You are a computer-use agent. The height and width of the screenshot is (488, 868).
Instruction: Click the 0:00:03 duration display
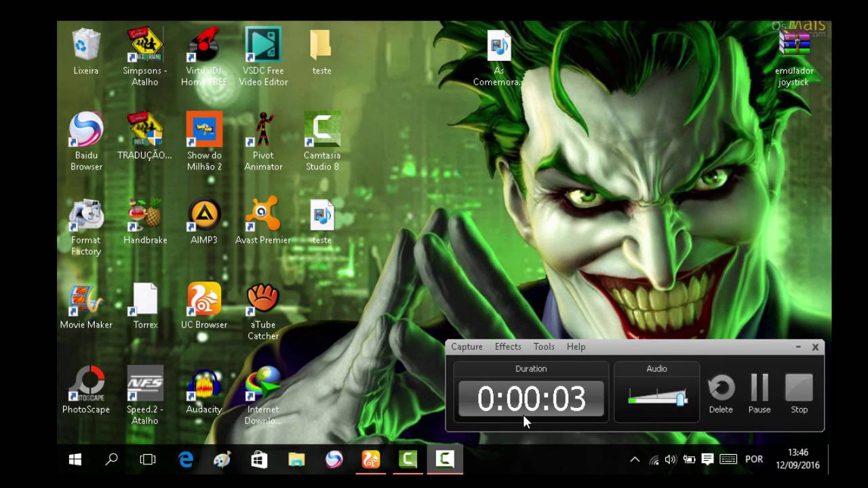pyautogui.click(x=531, y=399)
